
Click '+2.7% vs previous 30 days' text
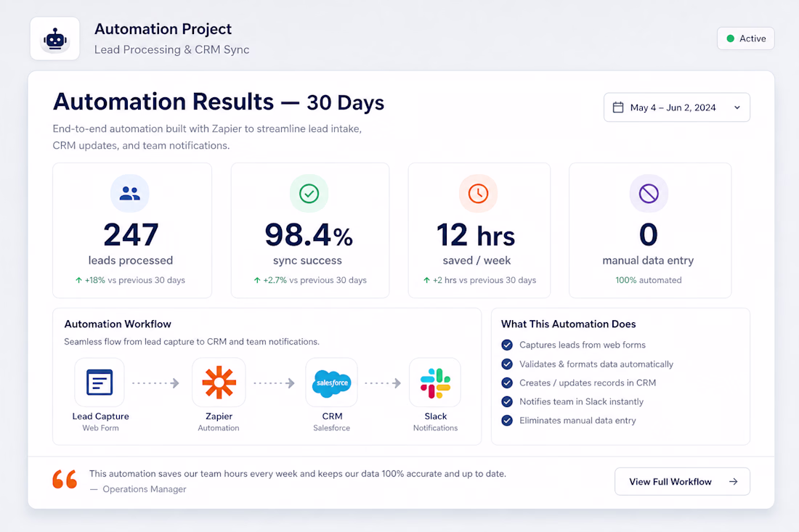tap(315, 280)
